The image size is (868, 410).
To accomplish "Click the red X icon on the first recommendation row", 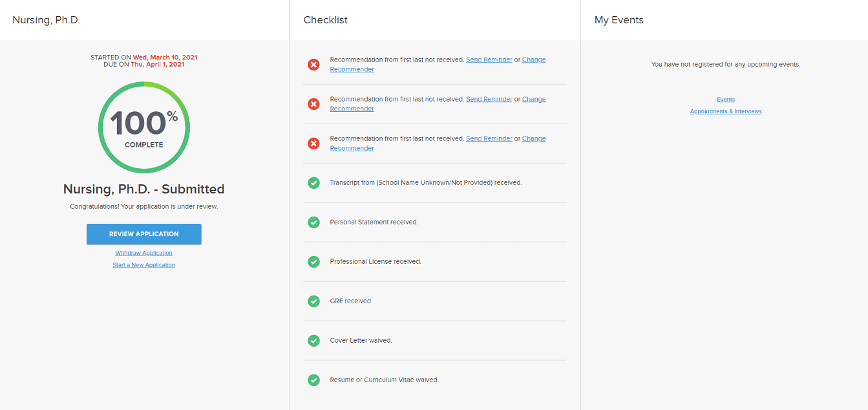I will (313, 65).
